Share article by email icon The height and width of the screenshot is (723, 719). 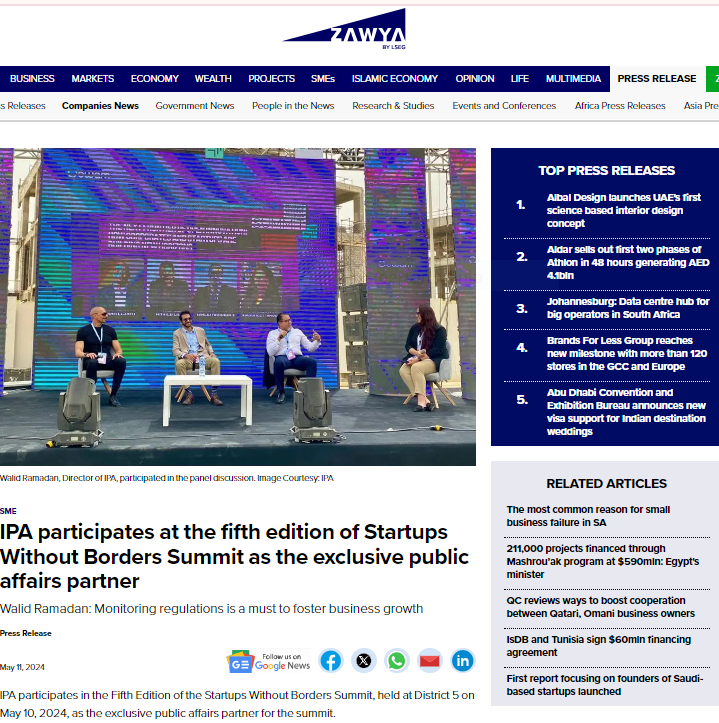tap(429, 661)
